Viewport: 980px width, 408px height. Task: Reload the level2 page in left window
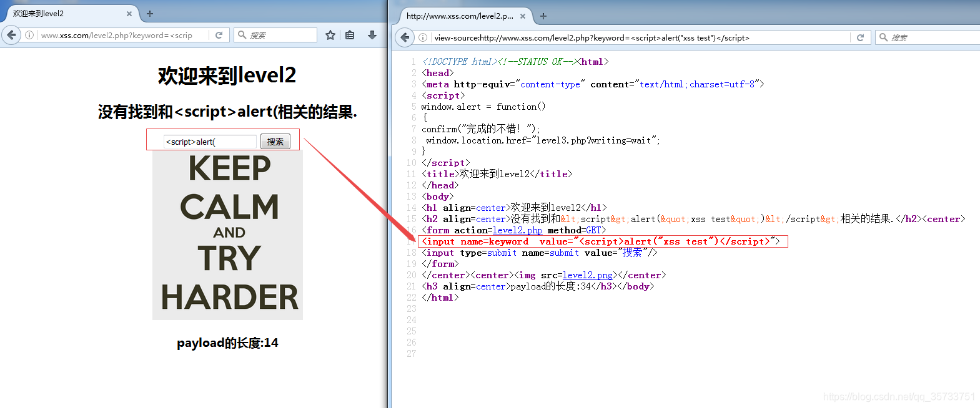[219, 35]
